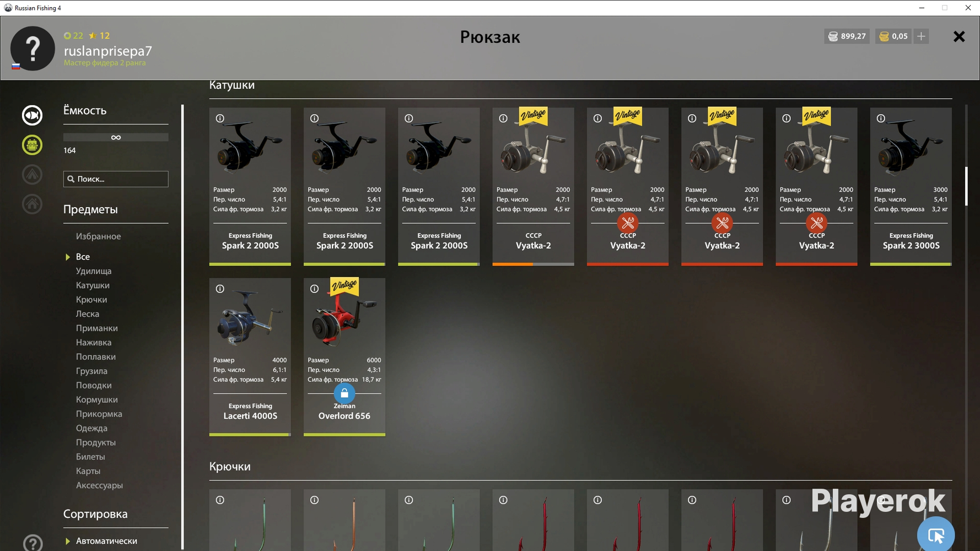Open the help question mark in sidebar
This screenshot has height=551, width=980.
(x=33, y=543)
